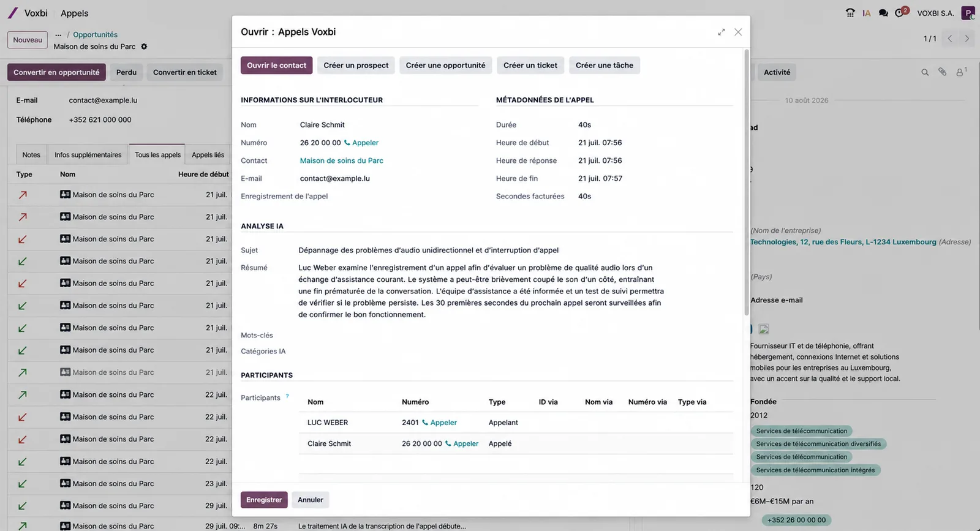The height and width of the screenshot is (531, 980).
Task: Open the Voxbi app menu
Action: tap(36, 13)
